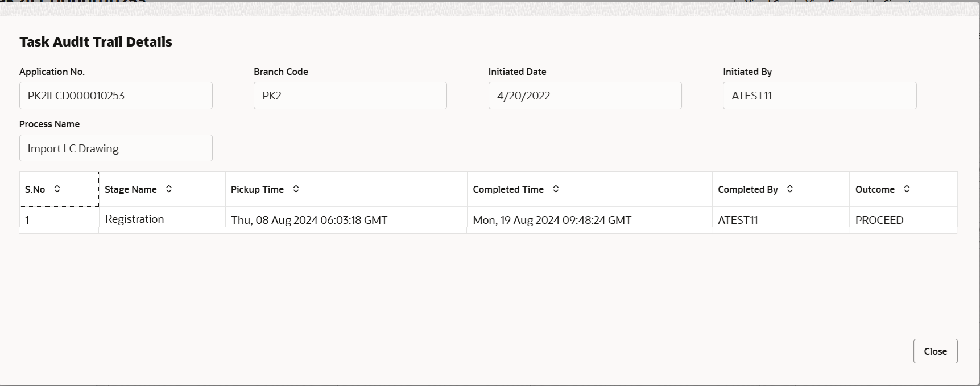Screen dimensions: 980x386
Task: Click completed time Mon, 19 Aug 2024 cell
Action: [590, 219]
